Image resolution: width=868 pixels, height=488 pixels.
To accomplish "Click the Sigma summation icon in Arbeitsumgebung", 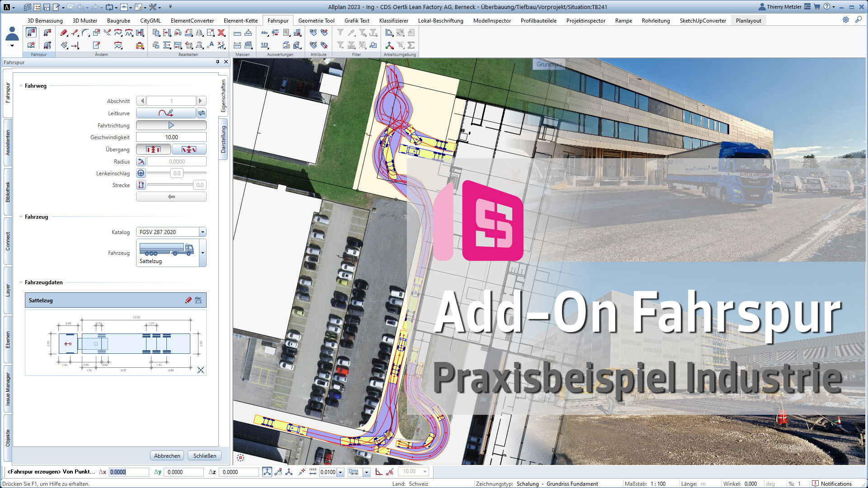I will (411, 45).
